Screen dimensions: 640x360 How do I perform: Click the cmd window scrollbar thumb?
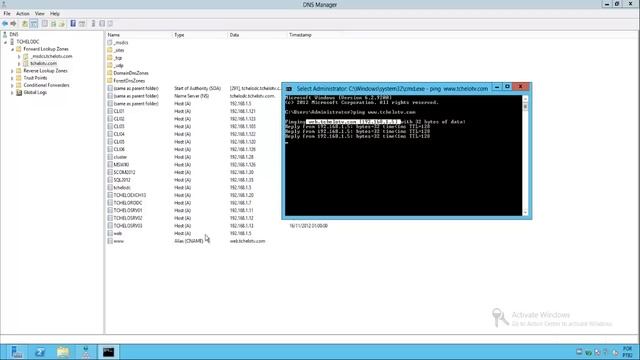(x=525, y=107)
